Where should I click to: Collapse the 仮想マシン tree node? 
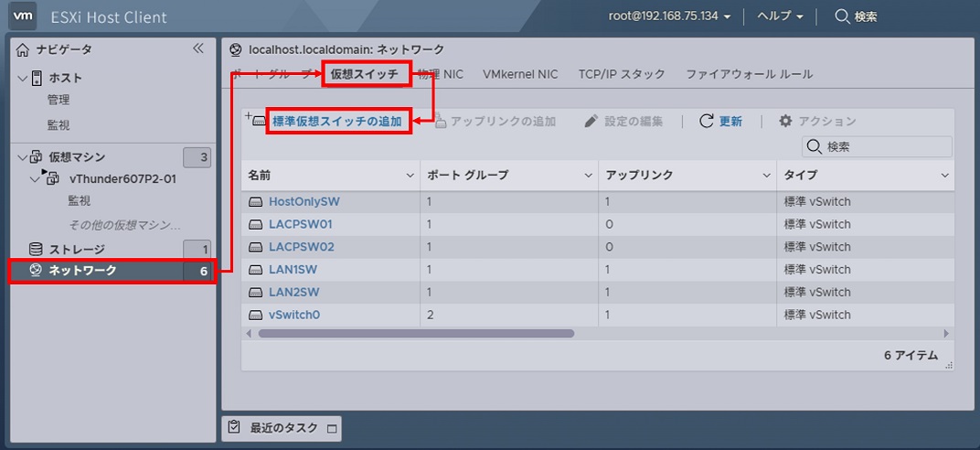23,157
